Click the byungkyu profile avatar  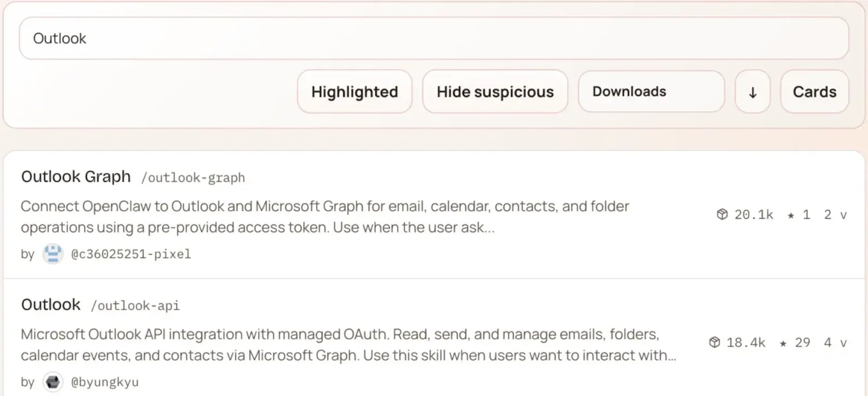click(53, 382)
